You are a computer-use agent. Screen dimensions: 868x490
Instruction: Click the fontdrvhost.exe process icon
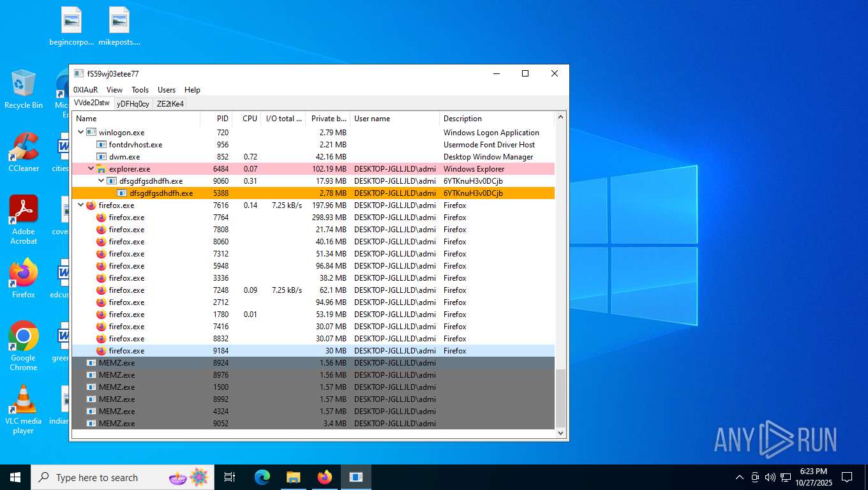click(x=101, y=145)
